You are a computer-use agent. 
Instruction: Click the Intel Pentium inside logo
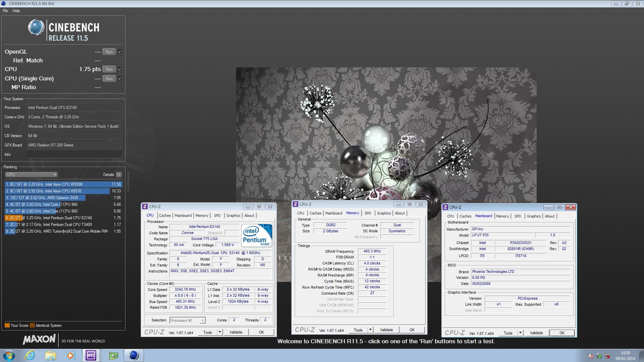tap(257, 236)
